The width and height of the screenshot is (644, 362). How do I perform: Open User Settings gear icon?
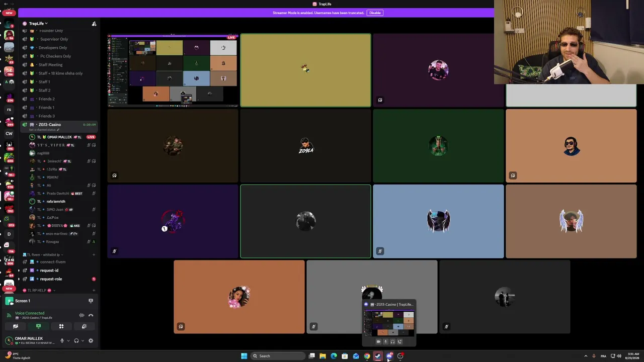point(91,341)
